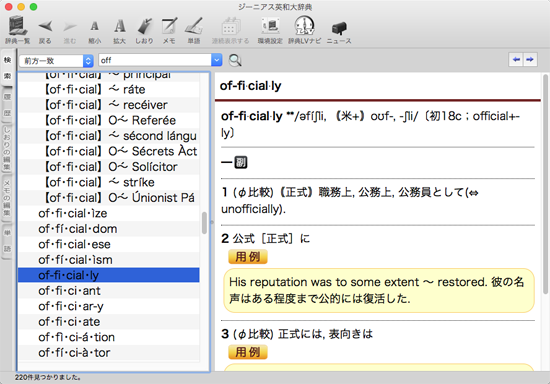Click the word list scrollbar thumb

tap(204, 223)
